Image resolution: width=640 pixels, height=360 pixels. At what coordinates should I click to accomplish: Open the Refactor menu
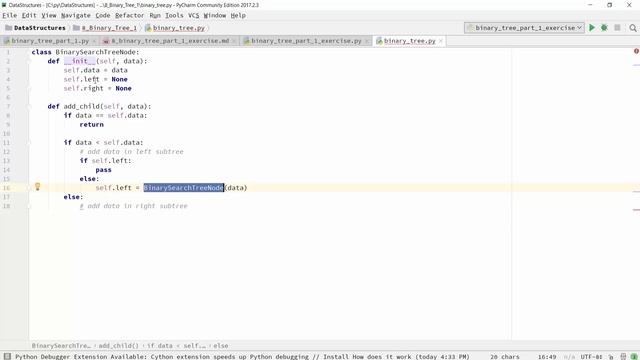[129, 16]
